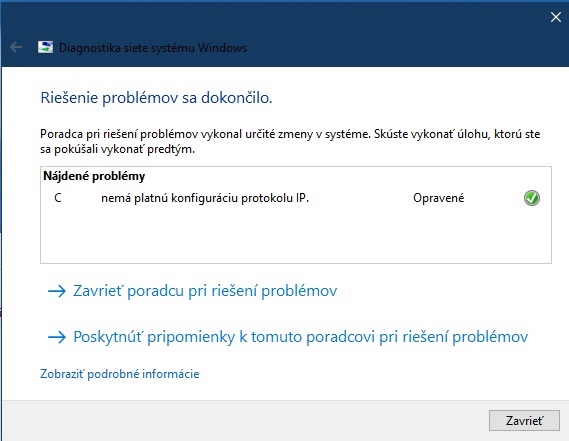Select Zavrieť poradcu pri riešení problémov
Screen dimensions: 569x441
tap(205, 291)
